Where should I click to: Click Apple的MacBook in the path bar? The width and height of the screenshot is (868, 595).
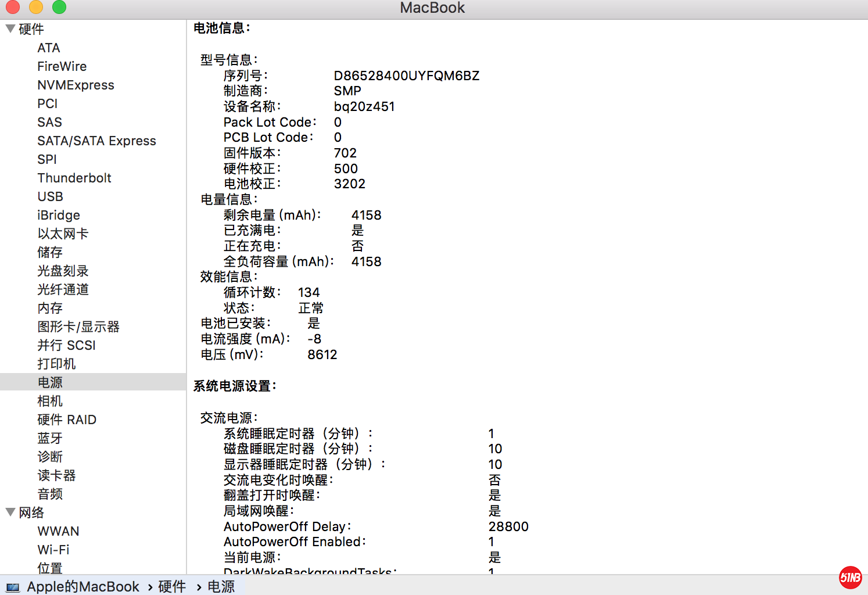point(83,587)
